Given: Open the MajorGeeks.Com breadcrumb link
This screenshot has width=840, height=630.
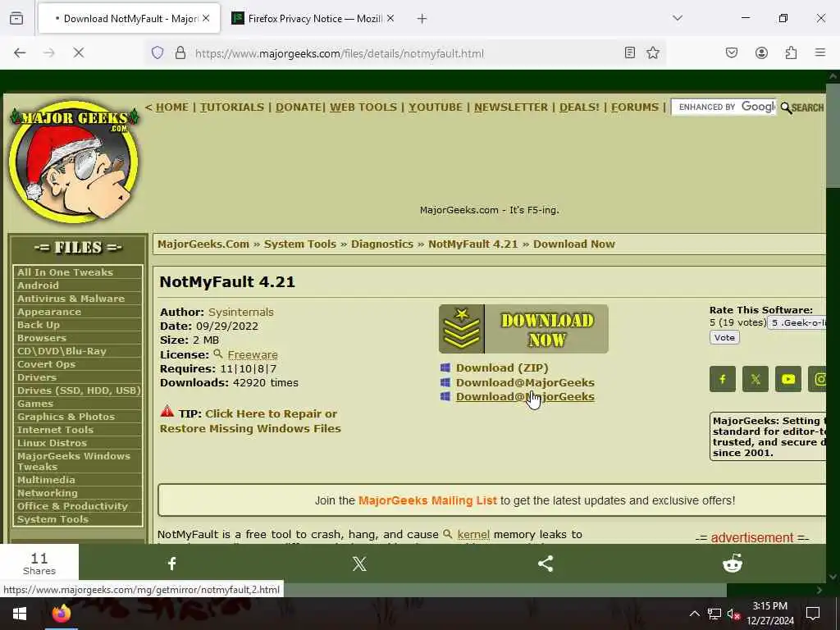Looking at the screenshot, I should 203,244.
